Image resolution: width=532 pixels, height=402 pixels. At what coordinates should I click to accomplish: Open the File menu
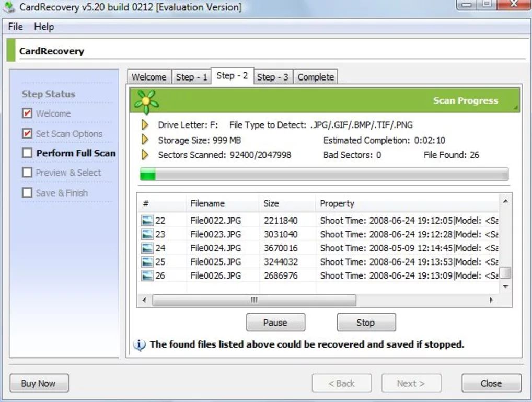click(14, 26)
